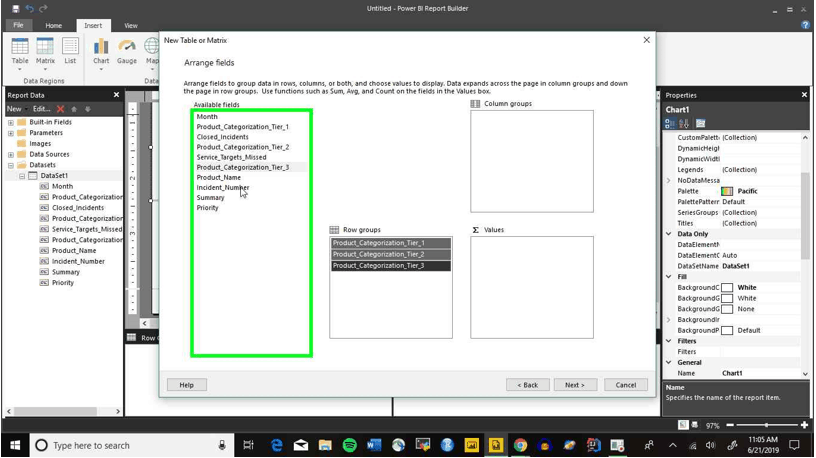Adjust the zoom slider handle
The height and width of the screenshot is (458, 816).
point(766,425)
